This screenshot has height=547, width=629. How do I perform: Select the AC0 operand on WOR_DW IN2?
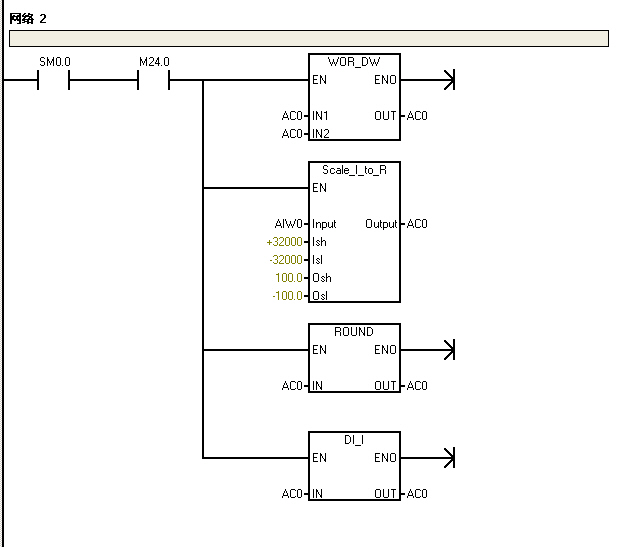pos(291,134)
